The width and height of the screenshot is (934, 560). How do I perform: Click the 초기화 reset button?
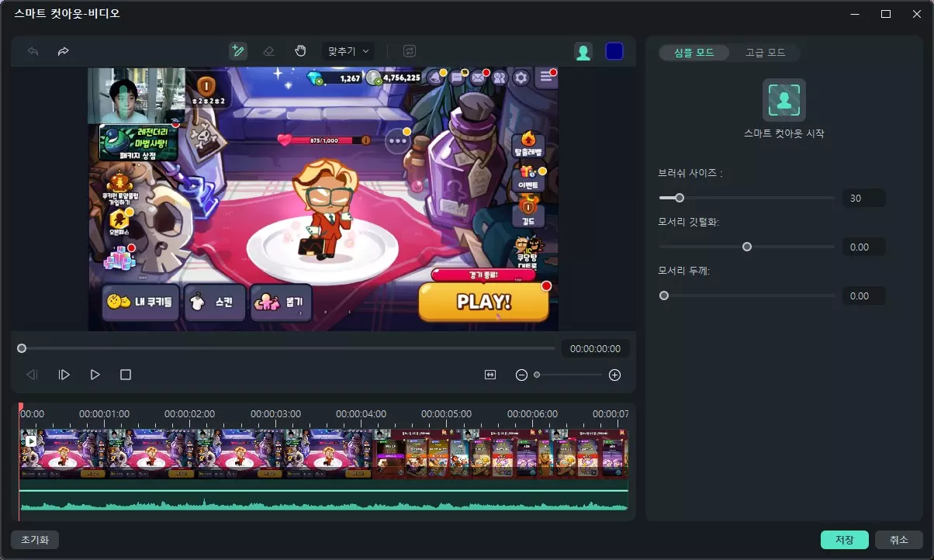35,540
